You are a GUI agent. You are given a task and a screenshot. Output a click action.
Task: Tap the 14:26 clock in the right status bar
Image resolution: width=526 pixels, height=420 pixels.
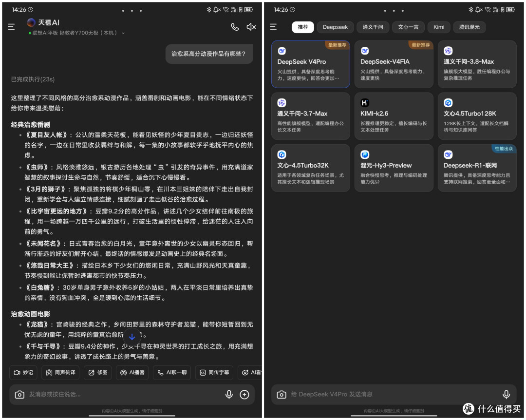click(x=281, y=10)
